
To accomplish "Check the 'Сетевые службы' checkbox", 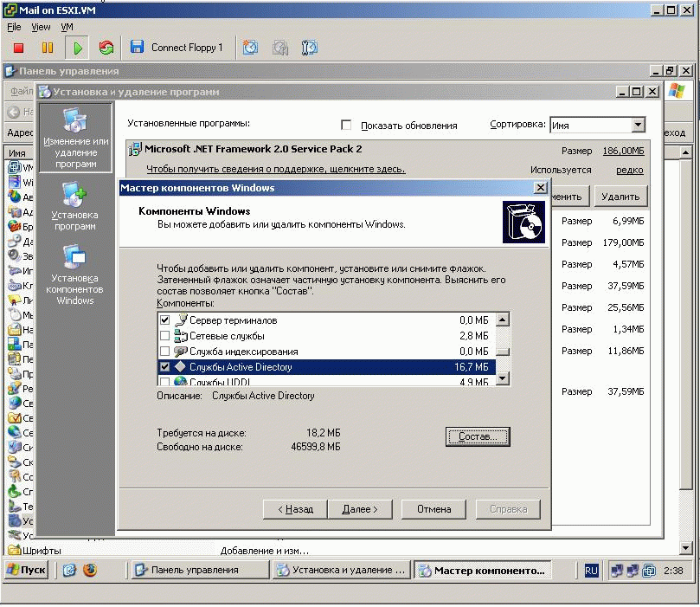I will tap(164, 335).
